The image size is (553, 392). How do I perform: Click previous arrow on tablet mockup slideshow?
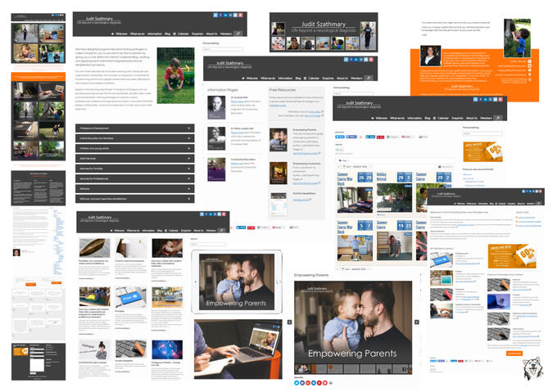[196, 282]
